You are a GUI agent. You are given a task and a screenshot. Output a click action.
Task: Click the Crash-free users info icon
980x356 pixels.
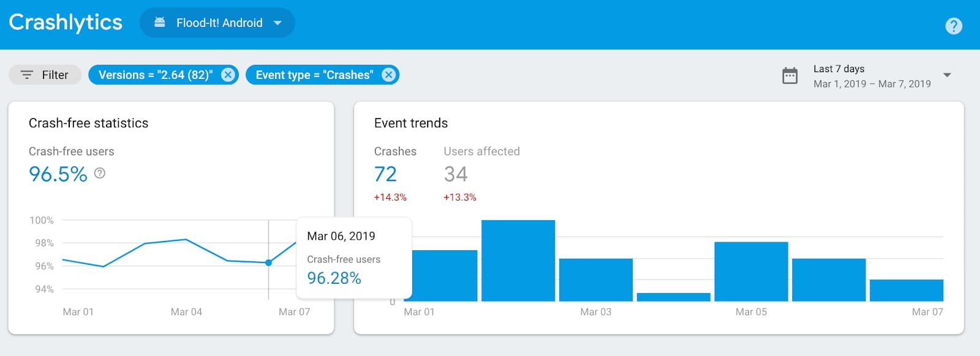100,173
